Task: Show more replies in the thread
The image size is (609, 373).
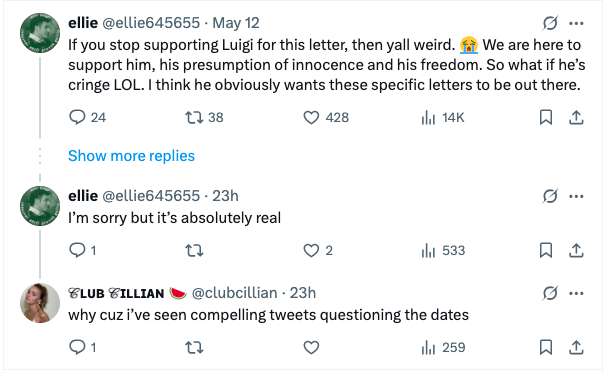Action: (x=131, y=156)
